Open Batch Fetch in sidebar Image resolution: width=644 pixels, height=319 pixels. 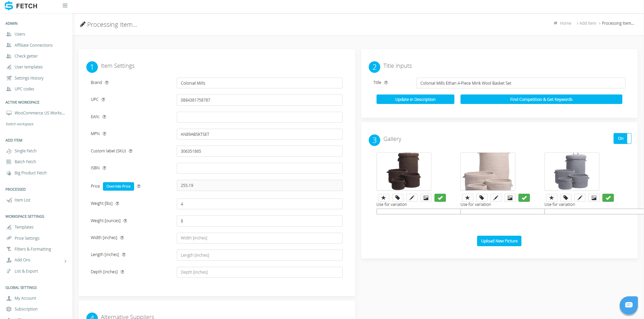[x=25, y=162]
